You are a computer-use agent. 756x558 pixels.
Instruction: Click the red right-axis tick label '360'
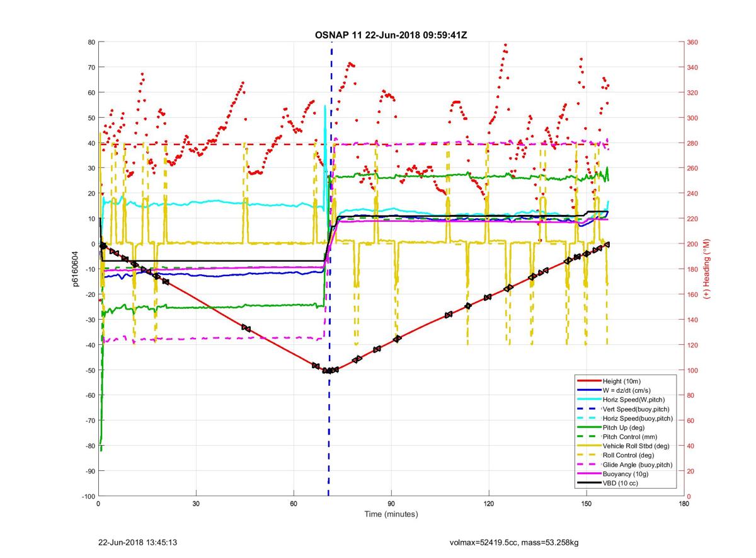693,42
